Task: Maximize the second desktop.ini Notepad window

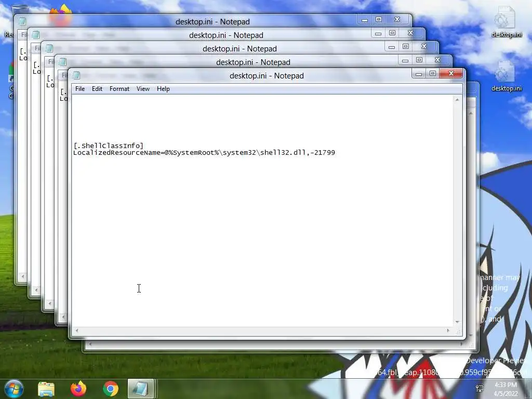Action: pyautogui.click(x=392, y=33)
